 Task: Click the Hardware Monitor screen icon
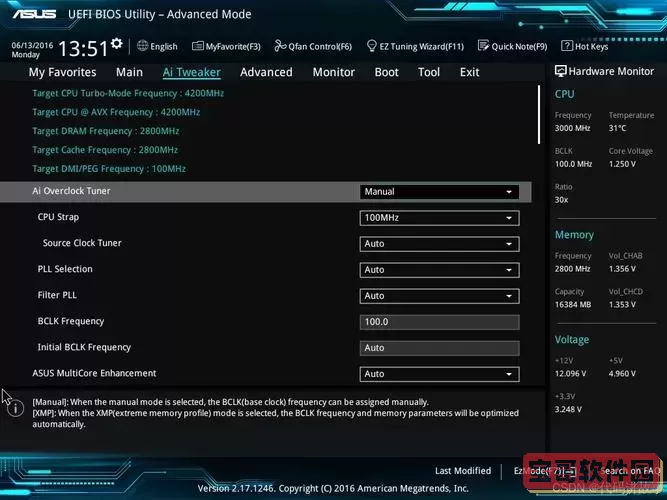(560, 71)
